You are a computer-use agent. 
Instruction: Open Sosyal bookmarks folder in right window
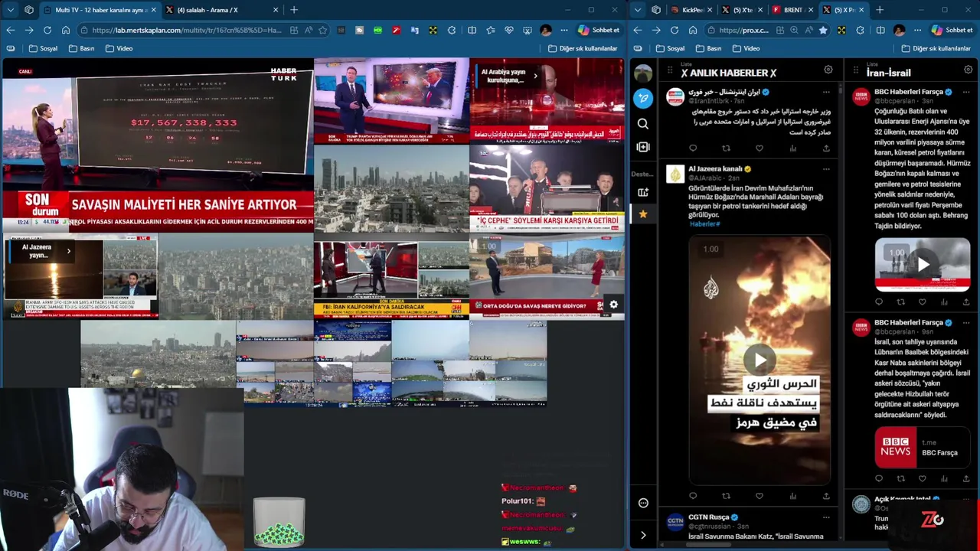(x=670, y=48)
